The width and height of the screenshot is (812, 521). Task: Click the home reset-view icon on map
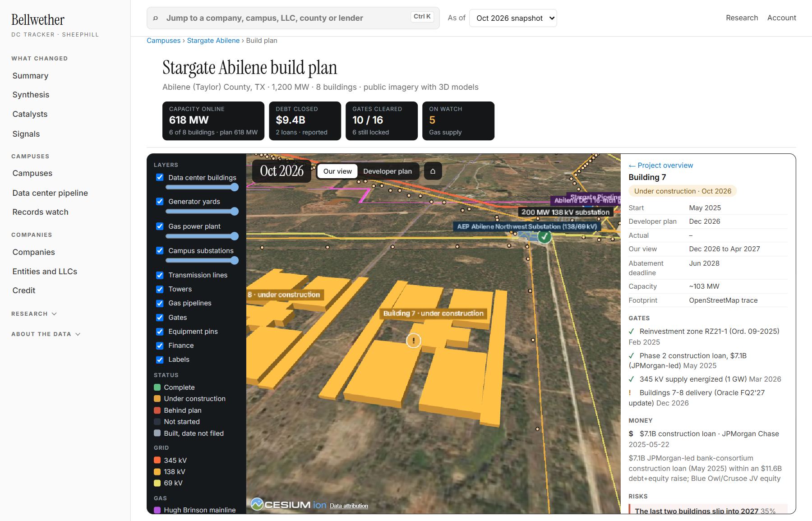433,171
